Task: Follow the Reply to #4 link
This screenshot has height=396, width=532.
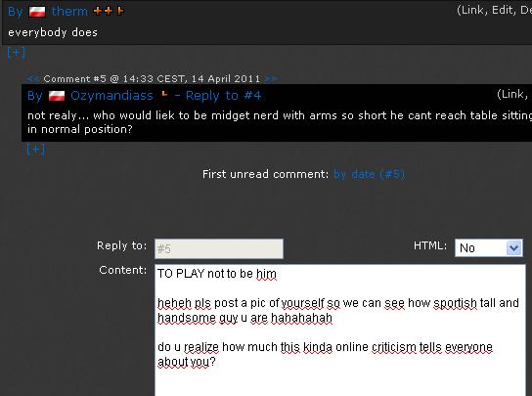Action: (223, 96)
